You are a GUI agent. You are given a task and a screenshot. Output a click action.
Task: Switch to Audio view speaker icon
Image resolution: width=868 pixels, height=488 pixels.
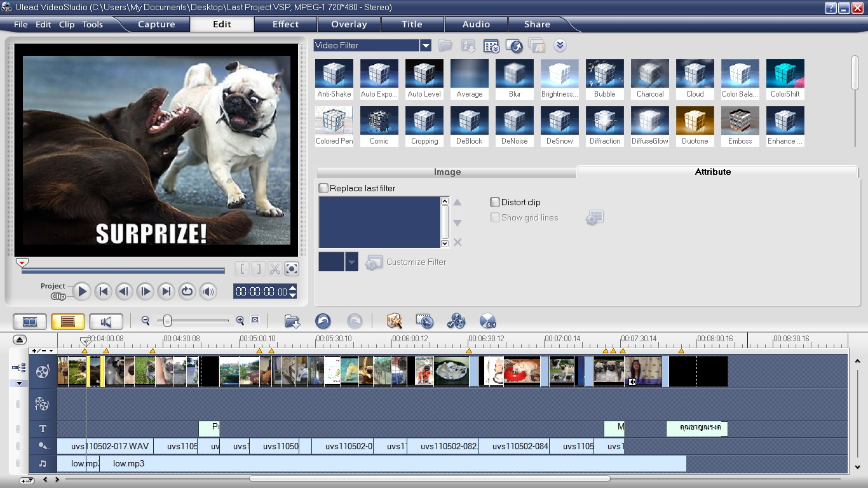pyautogui.click(x=106, y=322)
